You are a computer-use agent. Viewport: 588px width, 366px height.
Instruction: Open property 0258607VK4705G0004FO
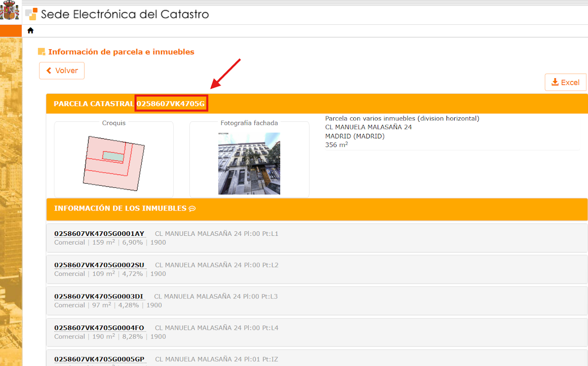tap(99, 328)
